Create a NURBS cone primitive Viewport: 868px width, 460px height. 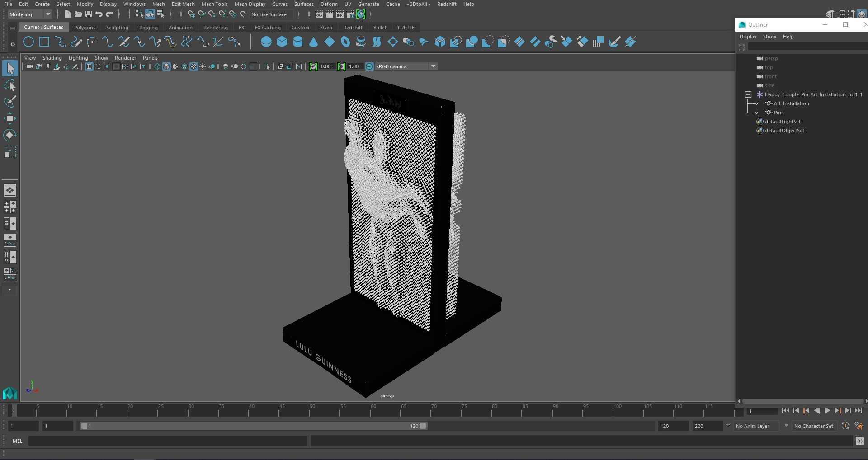tap(313, 42)
